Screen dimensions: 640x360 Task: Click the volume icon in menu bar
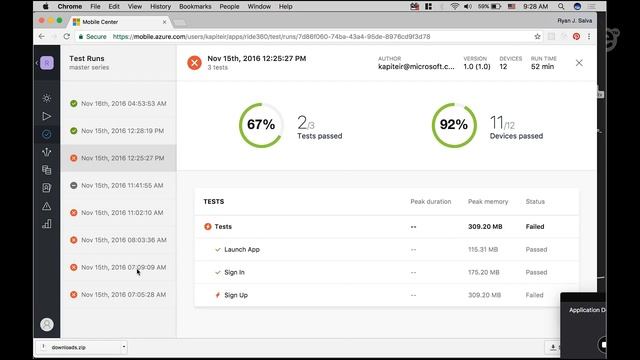(x=468, y=7)
